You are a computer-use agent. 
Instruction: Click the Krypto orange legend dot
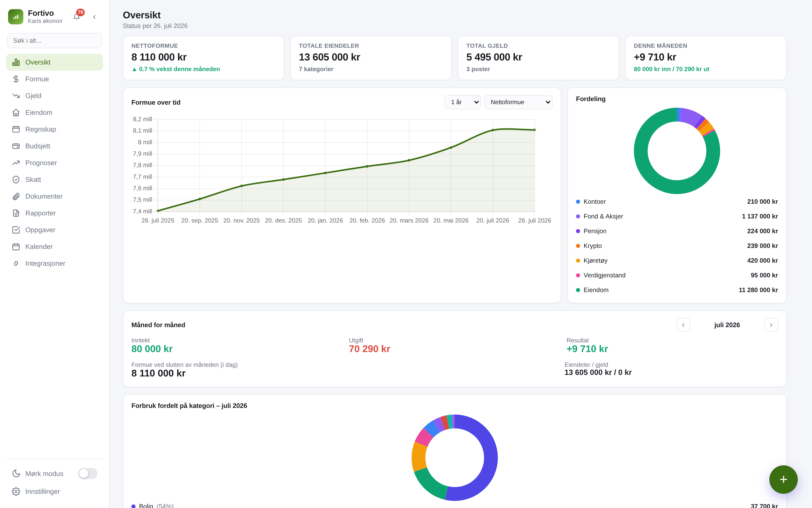pos(578,246)
